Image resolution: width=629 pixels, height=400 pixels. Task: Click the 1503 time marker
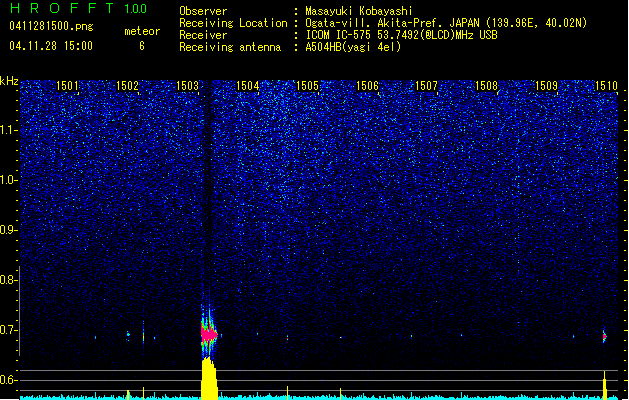point(187,86)
